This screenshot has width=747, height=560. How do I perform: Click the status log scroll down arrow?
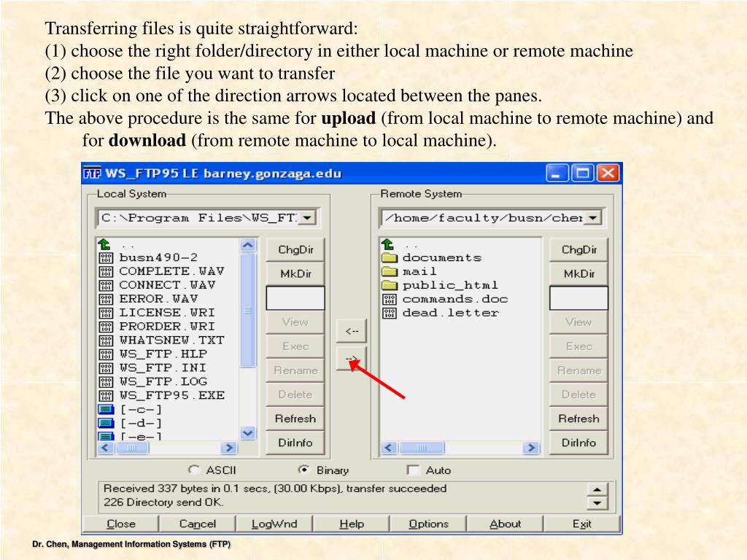pos(597,503)
